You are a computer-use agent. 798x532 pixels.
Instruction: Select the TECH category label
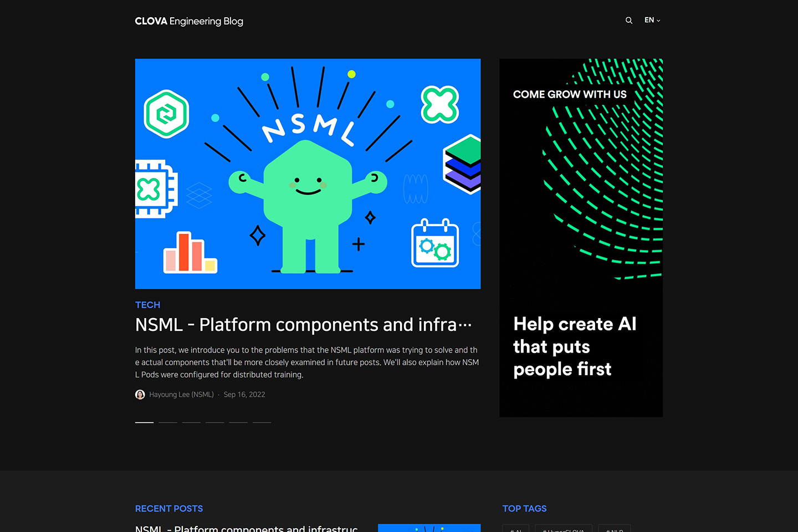[x=147, y=305]
